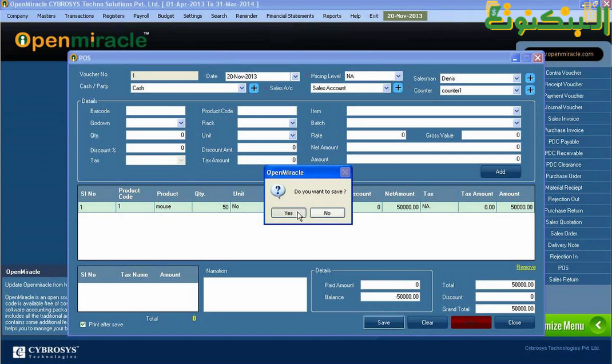Open Sales Quotation from side menu
Image resolution: width=612 pixels, height=364 pixels.
click(x=563, y=222)
